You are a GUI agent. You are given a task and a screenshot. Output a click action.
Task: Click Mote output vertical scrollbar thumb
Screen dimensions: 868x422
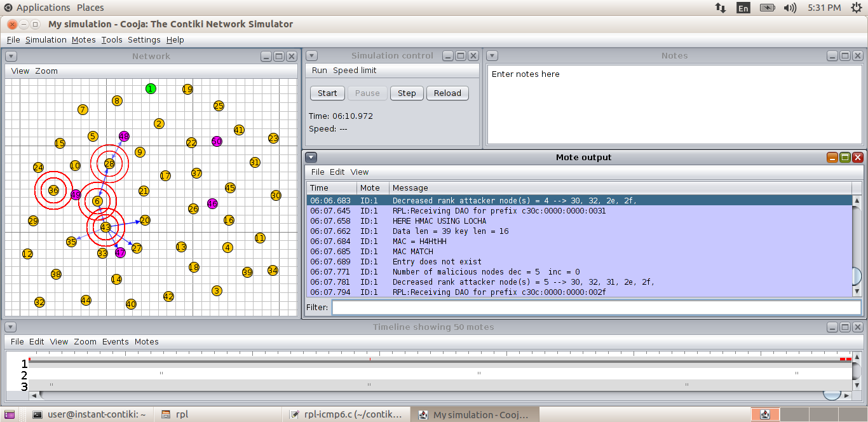pyautogui.click(x=857, y=276)
